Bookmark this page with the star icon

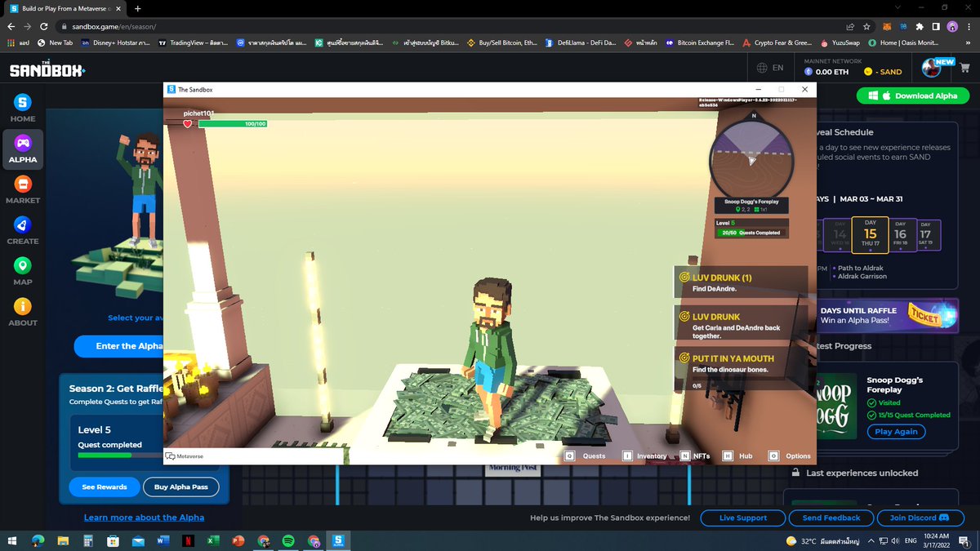coord(867,26)
